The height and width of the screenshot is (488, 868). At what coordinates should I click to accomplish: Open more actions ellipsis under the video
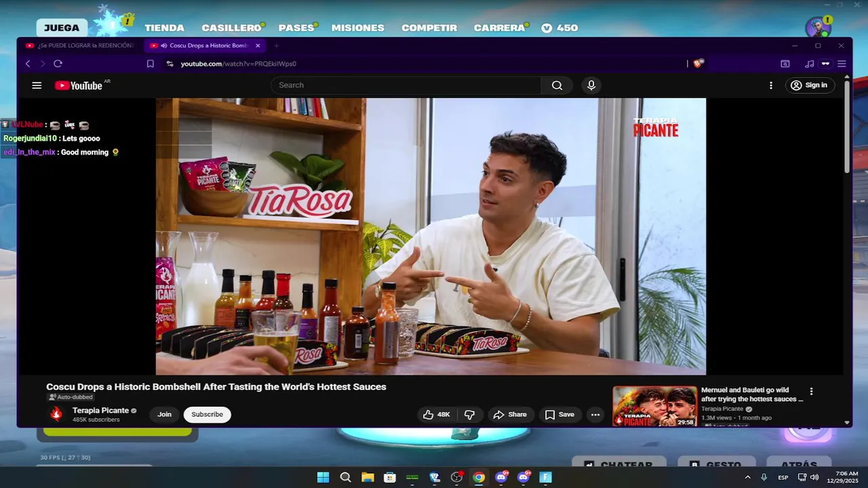(x=595, y=415)
